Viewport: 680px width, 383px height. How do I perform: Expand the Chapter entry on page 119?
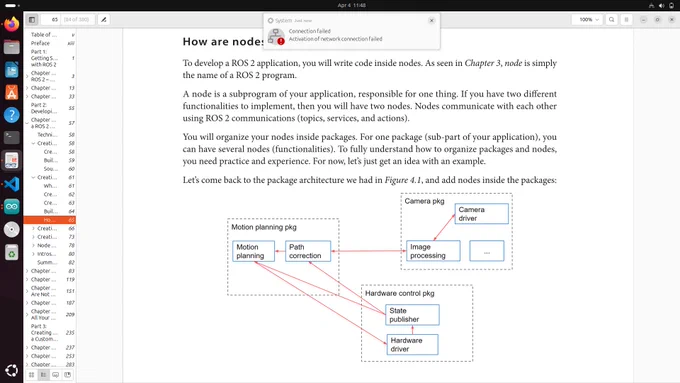pos(27,280)
